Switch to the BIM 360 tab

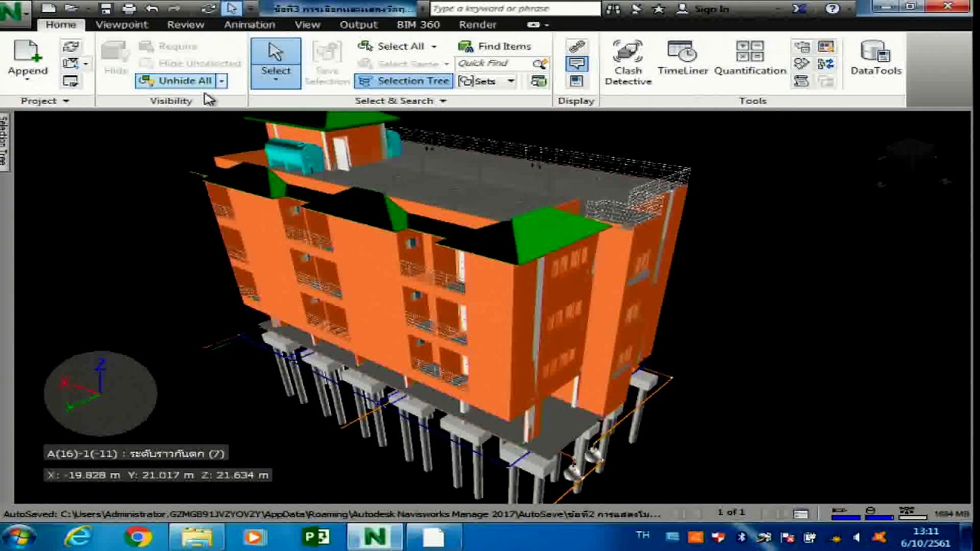(x=418, y=24)
